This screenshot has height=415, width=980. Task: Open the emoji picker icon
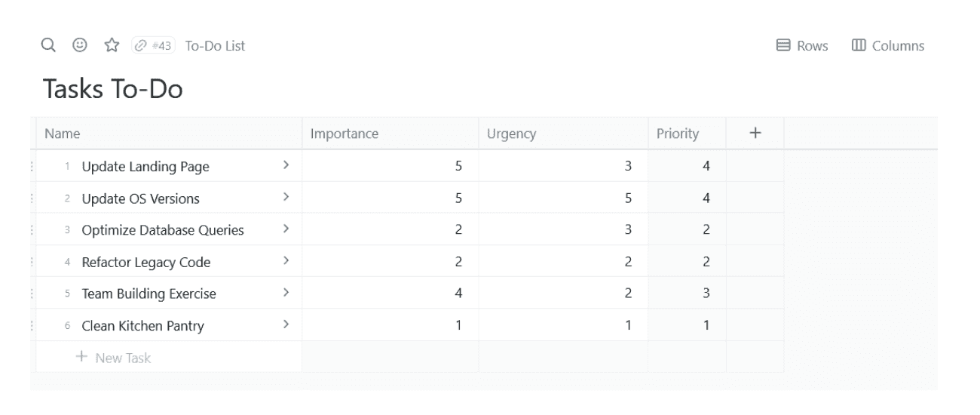[x=79, y=46]
